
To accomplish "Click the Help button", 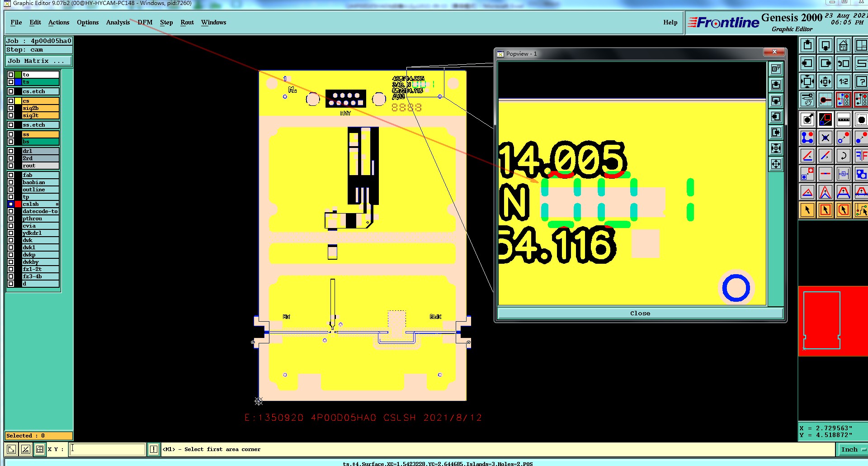I will 670,22.
